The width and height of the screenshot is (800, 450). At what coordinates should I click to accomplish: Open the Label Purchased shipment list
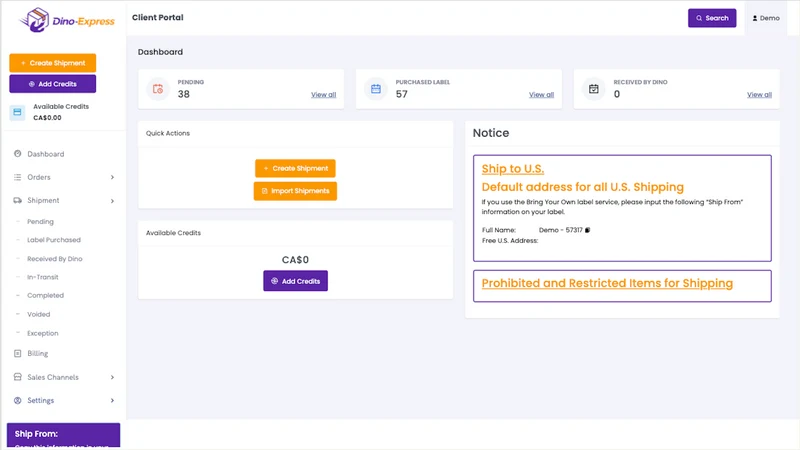click(x=54, y=240)
